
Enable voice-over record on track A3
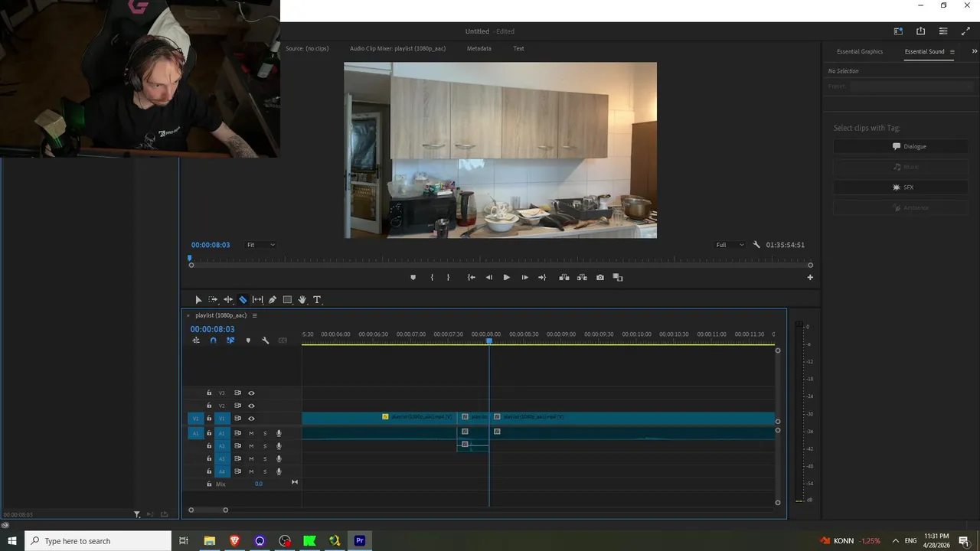tap(279, 459)
